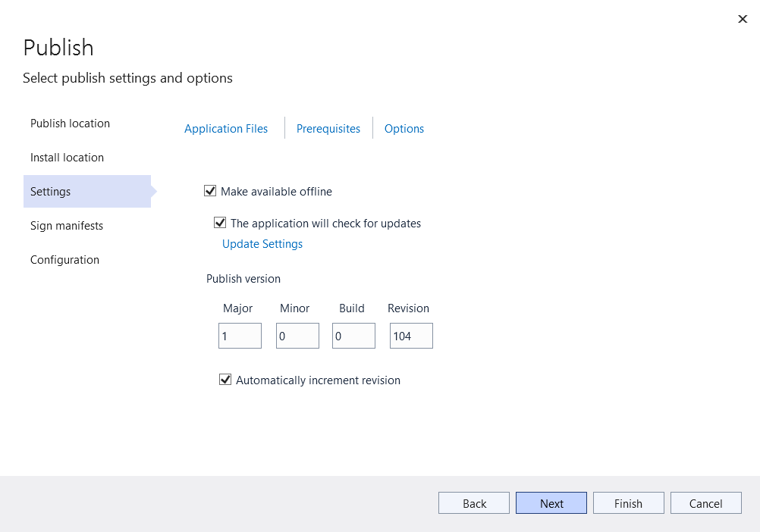The width and height of the screenshot is (760, 532).
Task: Select the Application Files tab
Action: [x=225, y=129]
